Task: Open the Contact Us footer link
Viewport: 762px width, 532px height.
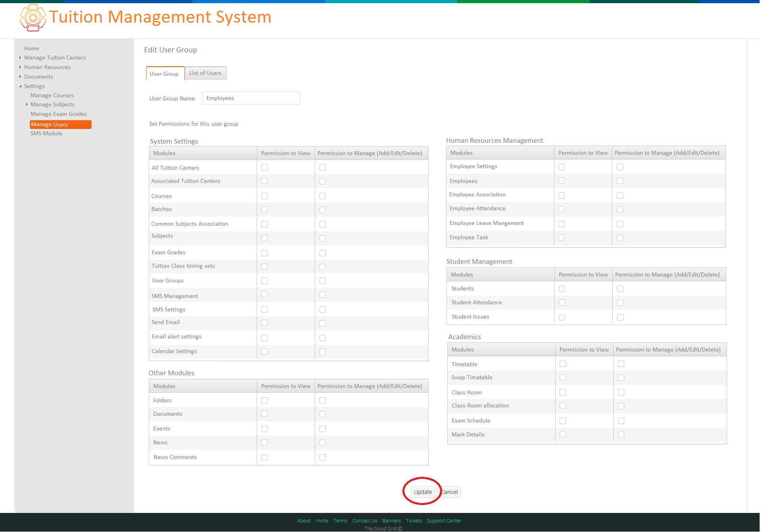Action: click(365, 521)
